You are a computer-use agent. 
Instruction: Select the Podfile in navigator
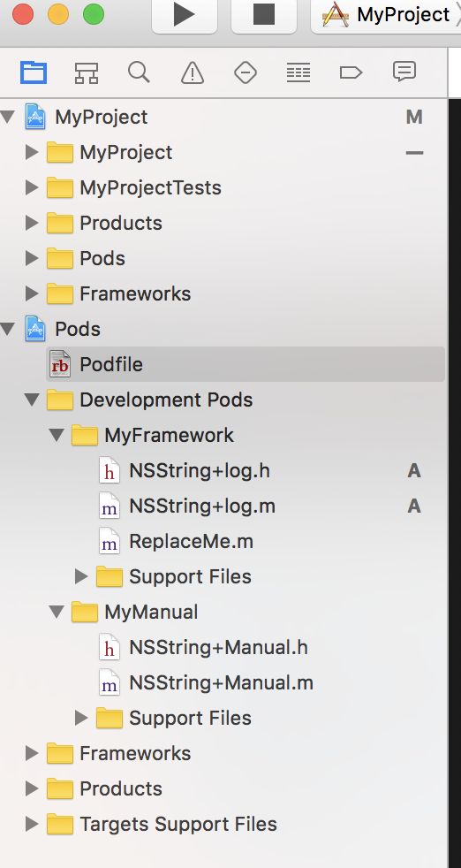[246, 364]
